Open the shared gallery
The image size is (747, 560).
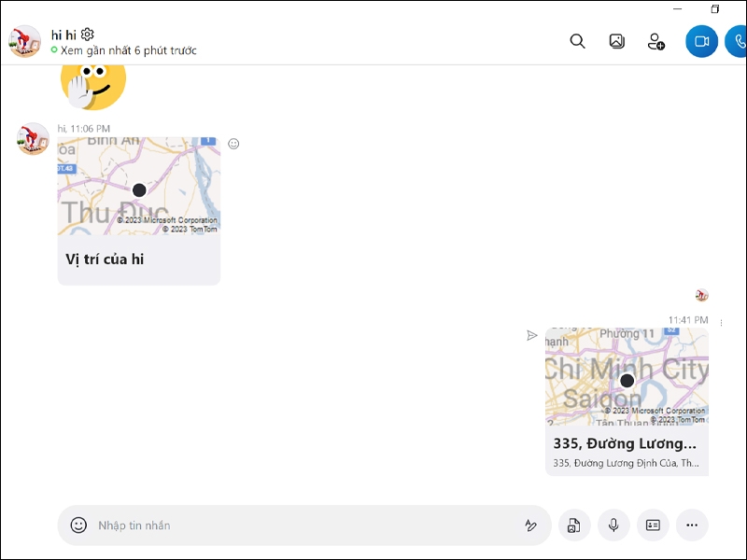point(616,41)
